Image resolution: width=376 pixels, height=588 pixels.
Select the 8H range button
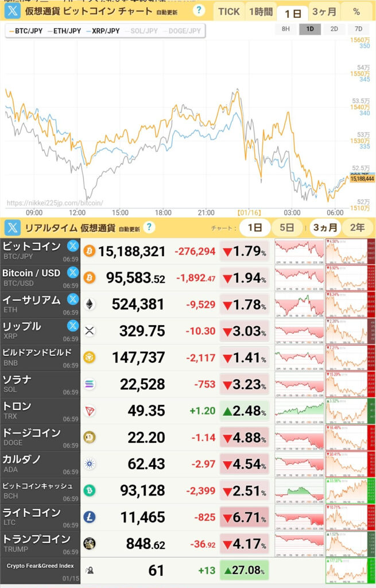coord(285,29)
